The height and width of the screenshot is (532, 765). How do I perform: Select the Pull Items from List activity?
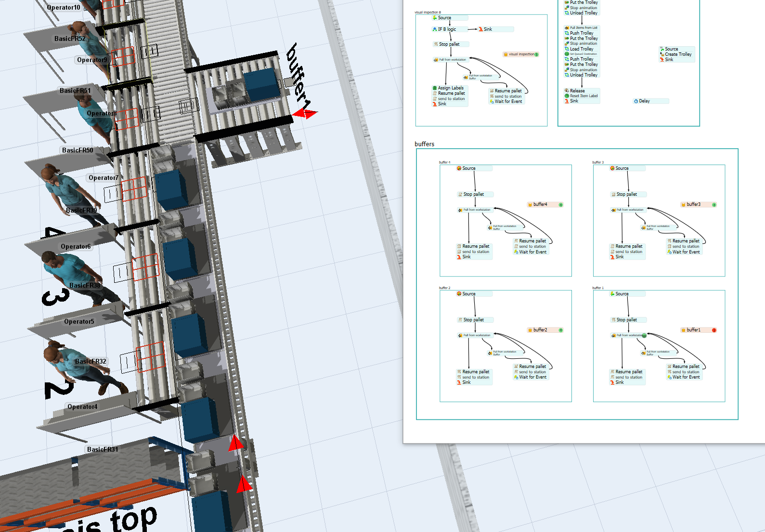pos(583,28)
